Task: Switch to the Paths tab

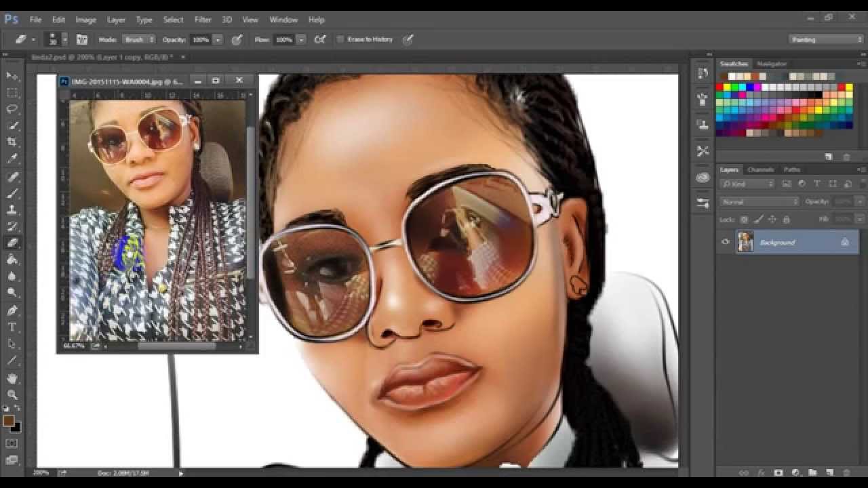Action: pos(791,169)
